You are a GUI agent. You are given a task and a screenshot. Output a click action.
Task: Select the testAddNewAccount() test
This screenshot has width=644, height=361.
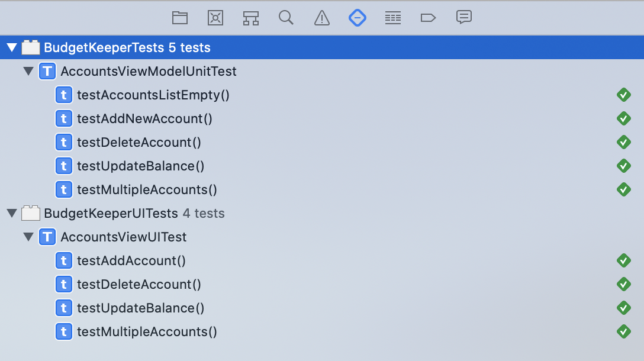144,118
